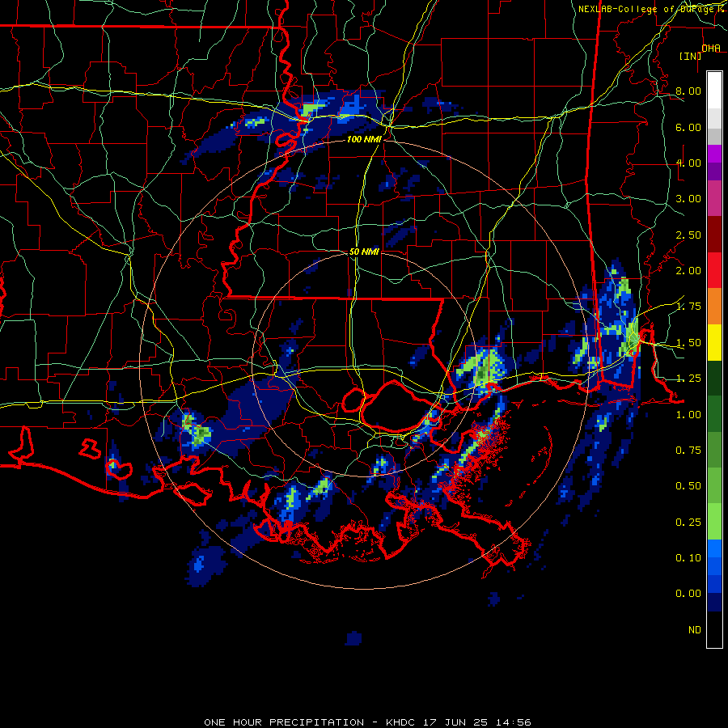This screenshot has height=728, width=728.
Task: Click the dark red legend swatch beside 2.50
Action: (x=714, y=235)
